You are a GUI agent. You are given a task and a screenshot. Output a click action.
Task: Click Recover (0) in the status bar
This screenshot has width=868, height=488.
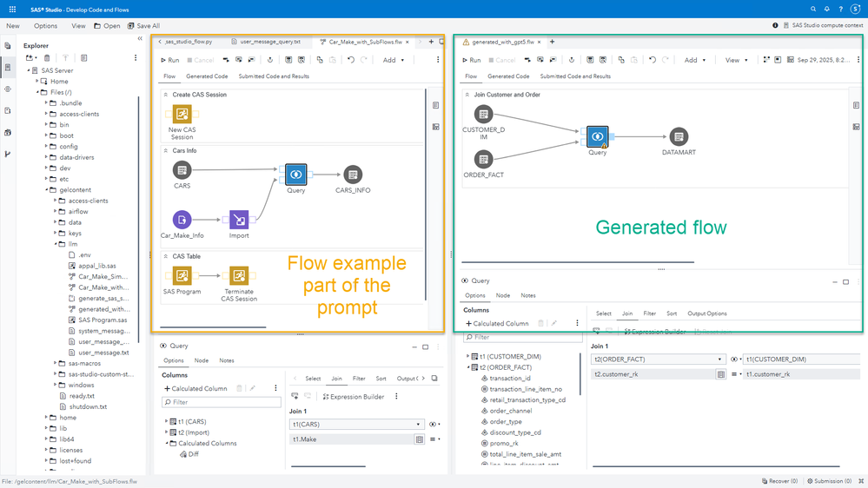pos(779,481)
